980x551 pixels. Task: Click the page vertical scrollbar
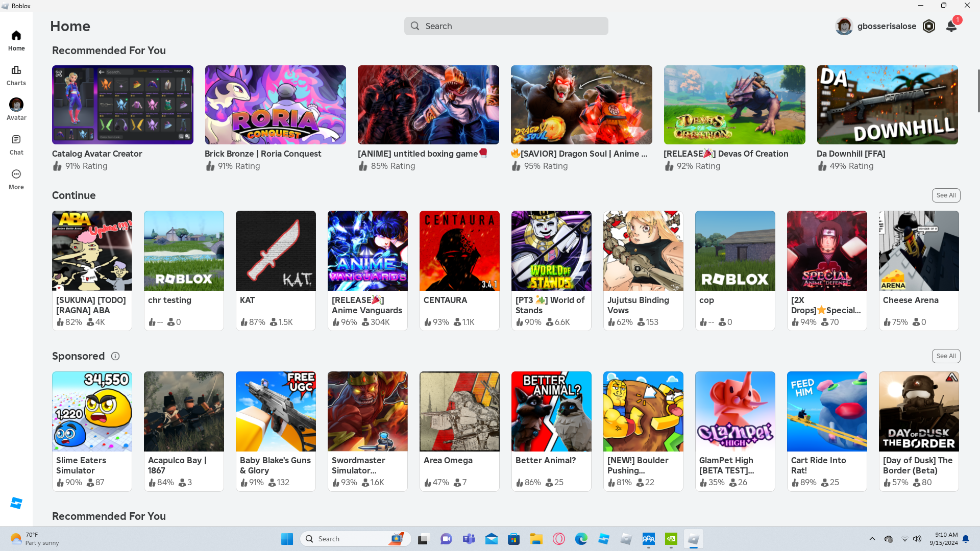point(978,90)
